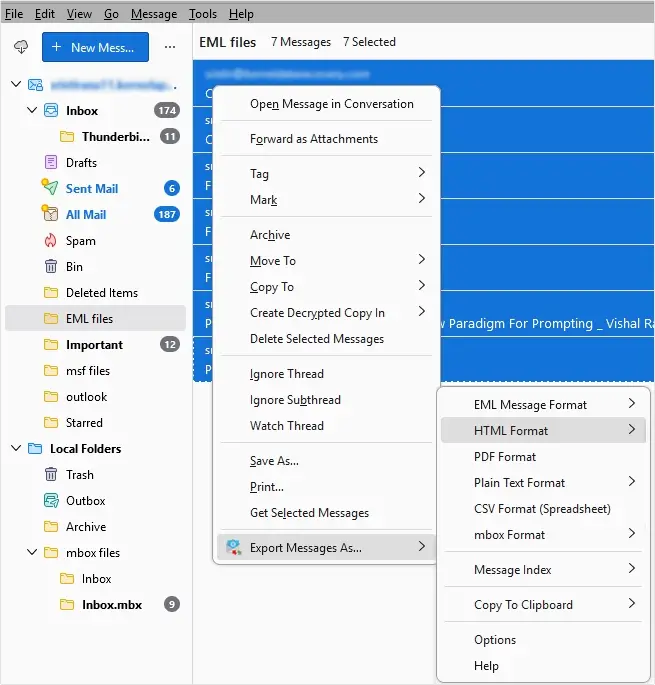Select EML Message Format export option
Viewport: 655px width, 685px height.
[543, 405]
